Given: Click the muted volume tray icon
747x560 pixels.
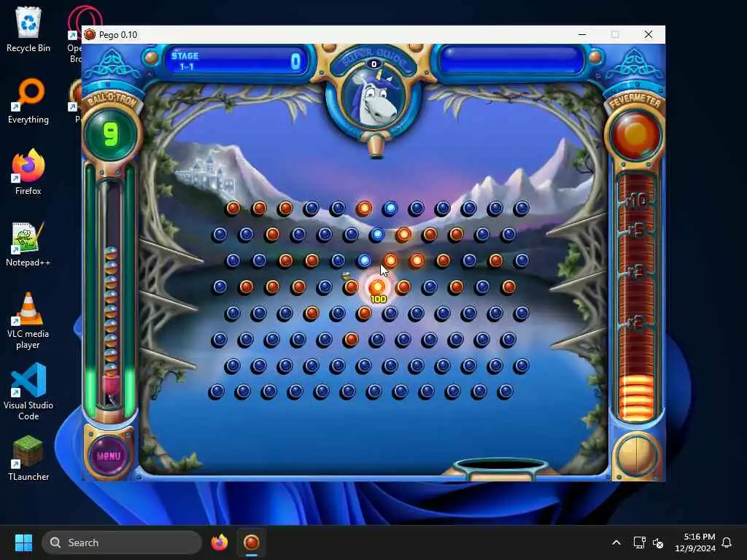Looking at the screenshot, I should click(x=658, y=542).
